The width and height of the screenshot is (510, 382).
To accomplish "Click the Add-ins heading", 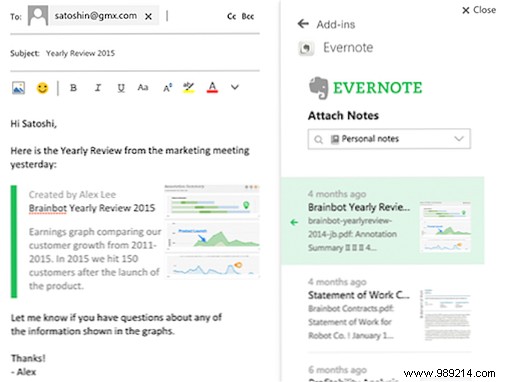I will tap(336, 24).
